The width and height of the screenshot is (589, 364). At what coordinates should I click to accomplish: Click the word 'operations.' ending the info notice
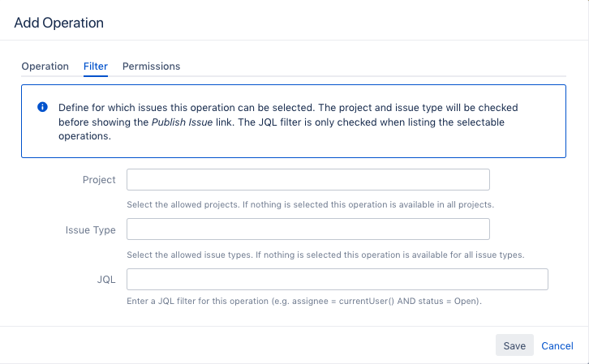pyautogui.click(x=84, y=137)
